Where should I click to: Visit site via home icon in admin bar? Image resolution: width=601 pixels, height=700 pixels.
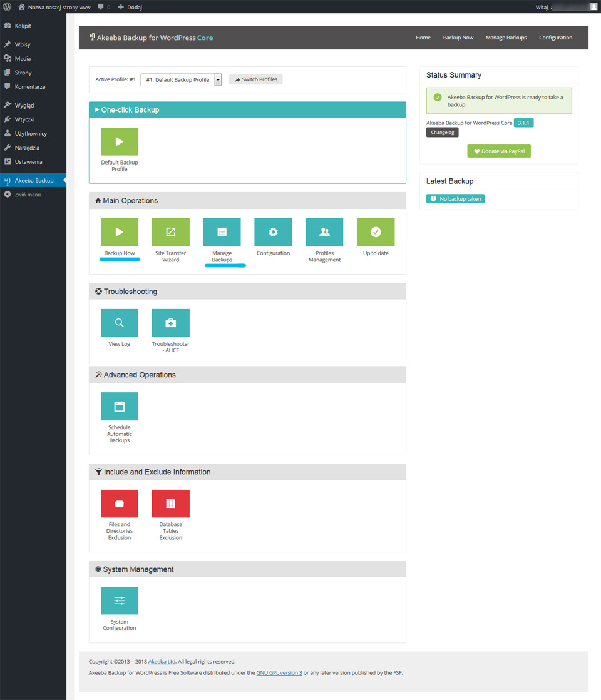pos(21,7)
